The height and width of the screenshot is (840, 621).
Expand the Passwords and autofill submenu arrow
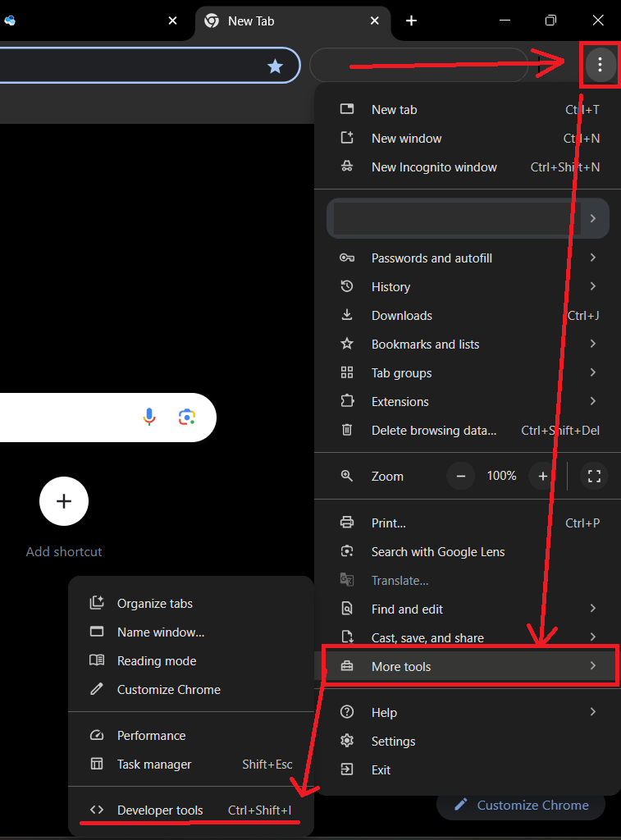592,258
